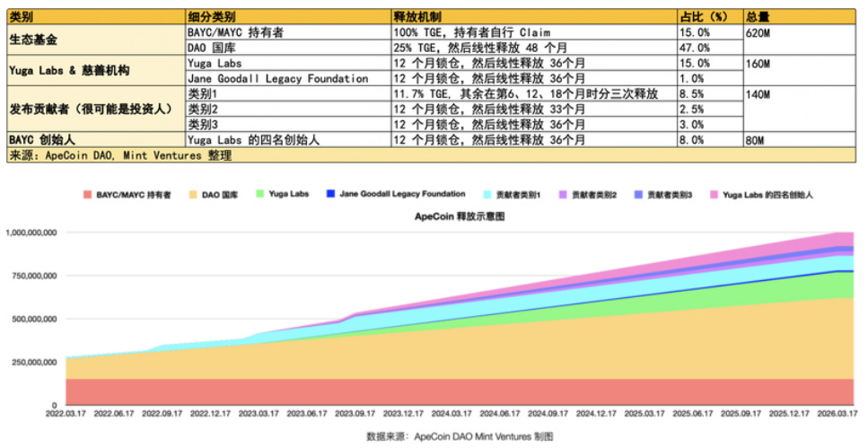This screenshot has height=448, width=868.
Task: Click the 数据来源：ApeCoin DAO Mint Ventures 制图 caption
Action: pyautogui.click(x=460, y=437)
